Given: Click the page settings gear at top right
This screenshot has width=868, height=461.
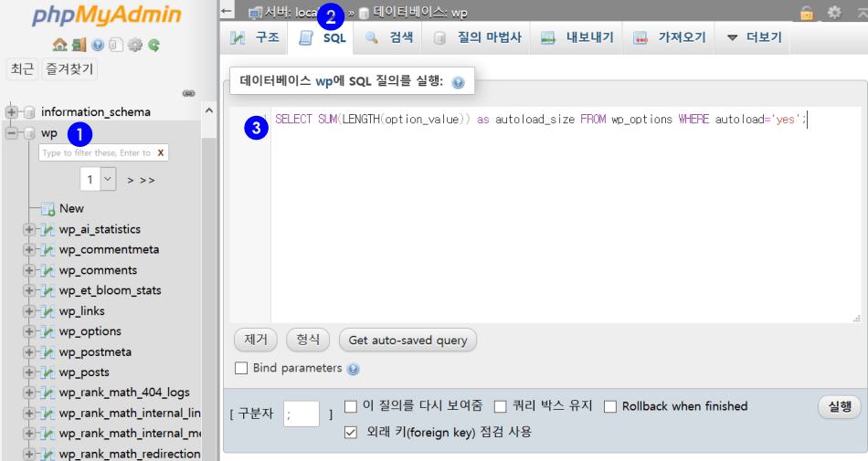Looking at the screenshot, I should click(833, 13).
